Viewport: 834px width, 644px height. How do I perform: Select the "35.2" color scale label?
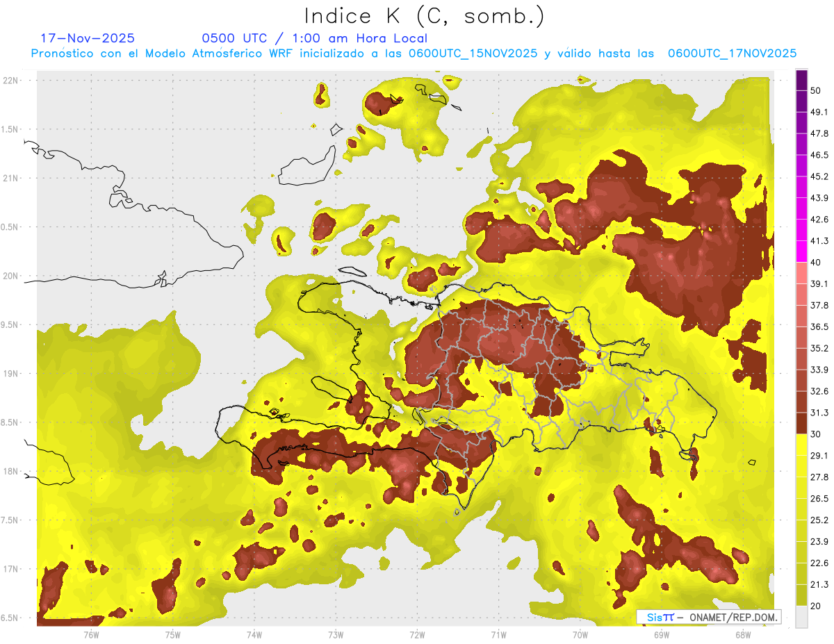(x=819, y=349)
